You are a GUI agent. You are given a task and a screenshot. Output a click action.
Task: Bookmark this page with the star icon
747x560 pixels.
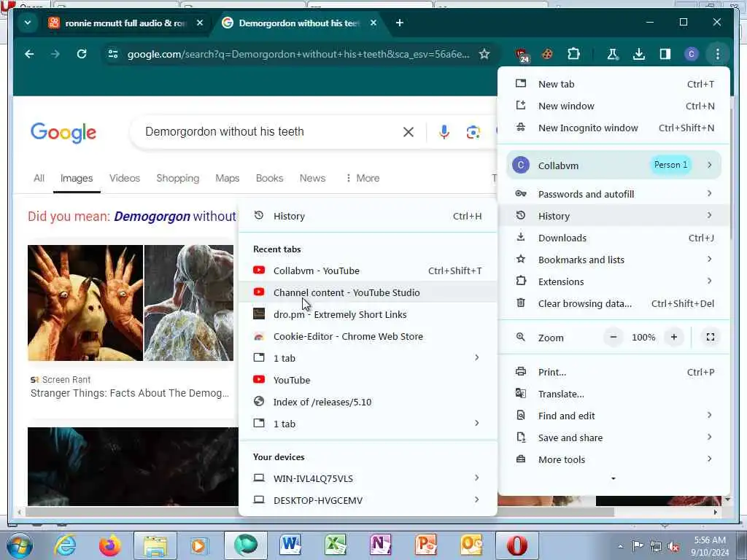484,54
